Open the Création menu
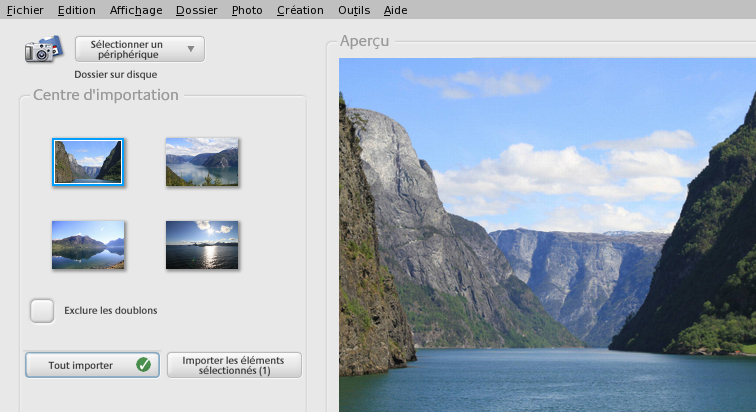Viewport: 756px width, 412px height. [300, 10]
